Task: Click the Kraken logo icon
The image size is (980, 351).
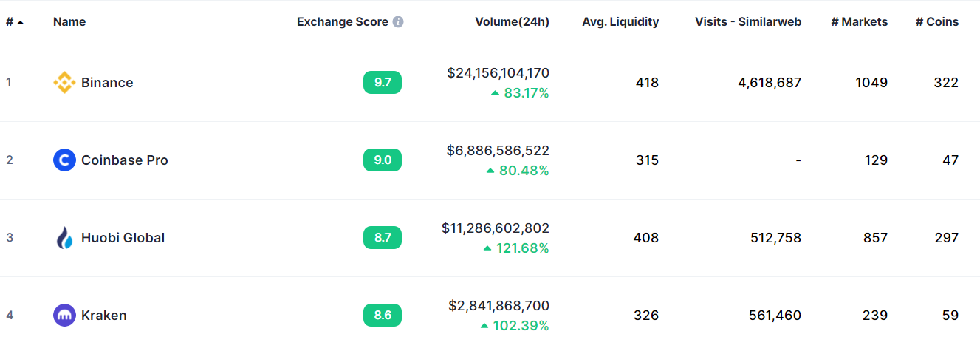Action: [x=64, y=316]
